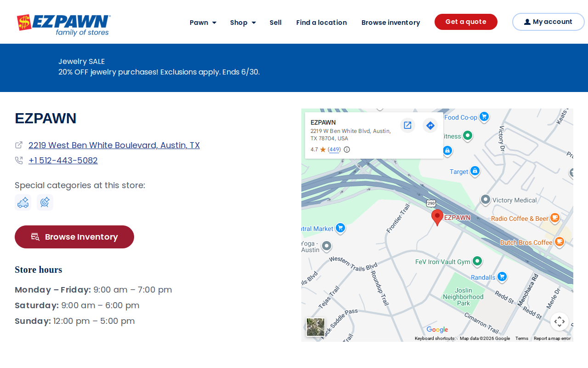588x368 pixels.
Task: Open the Sell menu item
Action: [x=276, y=23]
